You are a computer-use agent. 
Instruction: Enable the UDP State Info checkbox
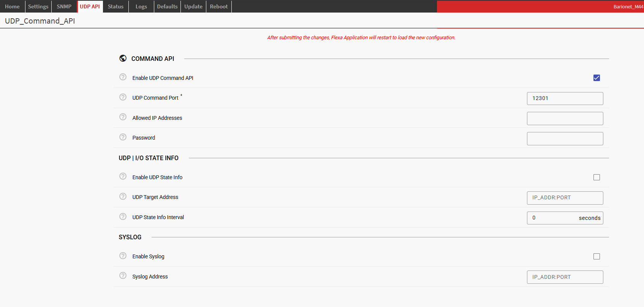click(597, 177)
